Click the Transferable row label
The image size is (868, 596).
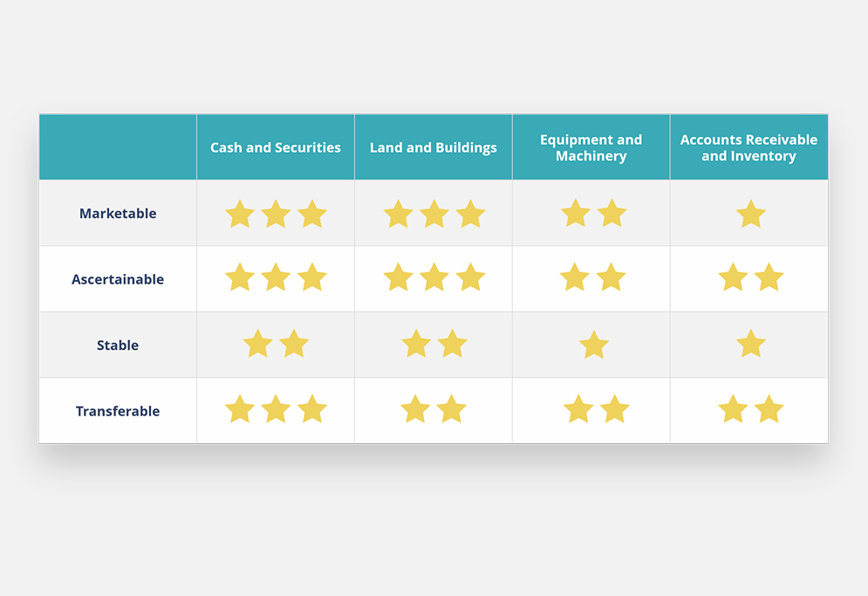coord(118,411)
